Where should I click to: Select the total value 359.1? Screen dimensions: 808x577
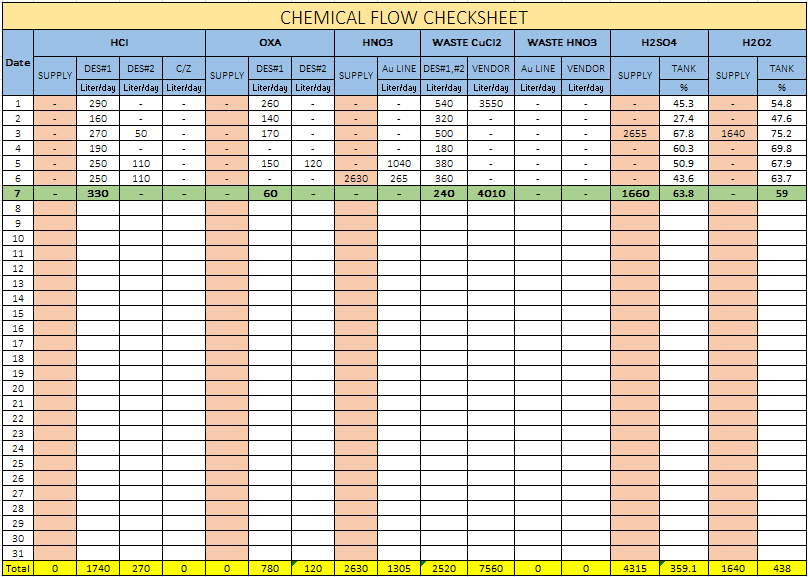click(x=684, y=569)
